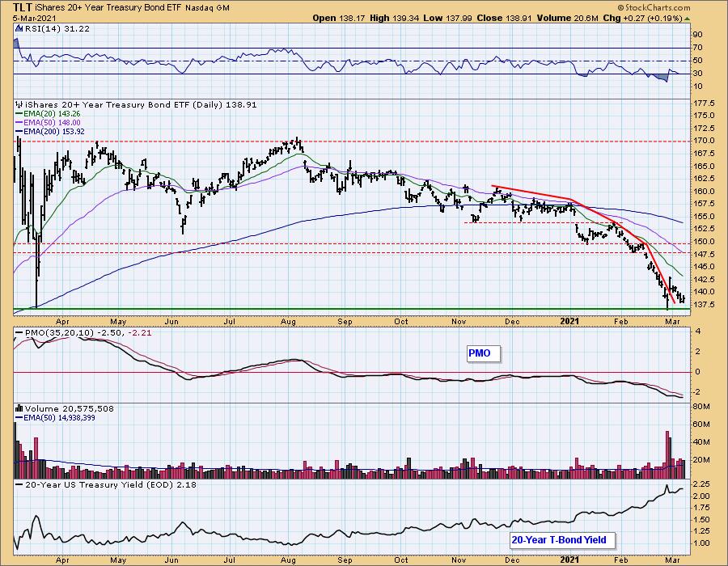Click the RSI(14) 31.22 label
Image resolution: width=728 pixels, height=566 pixels.
(57, 29)
